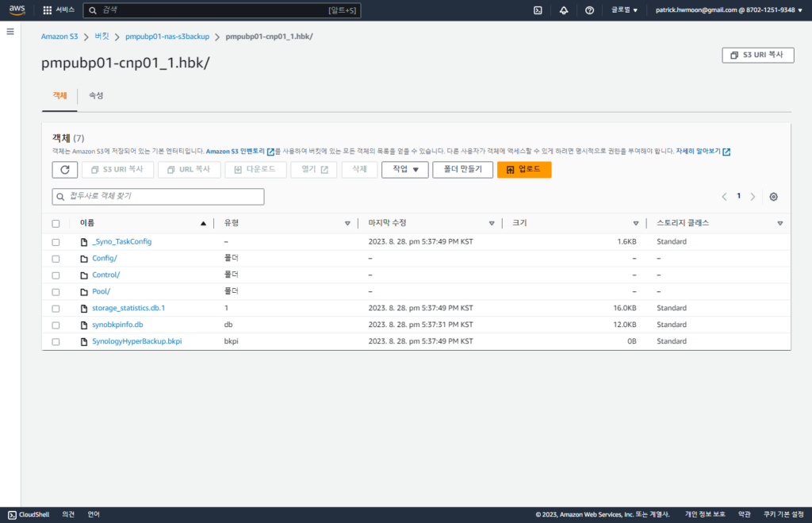Click file icon of SynologyHyperBackup.bkpi
Screen dimensions: 812x523
point(84,341)
